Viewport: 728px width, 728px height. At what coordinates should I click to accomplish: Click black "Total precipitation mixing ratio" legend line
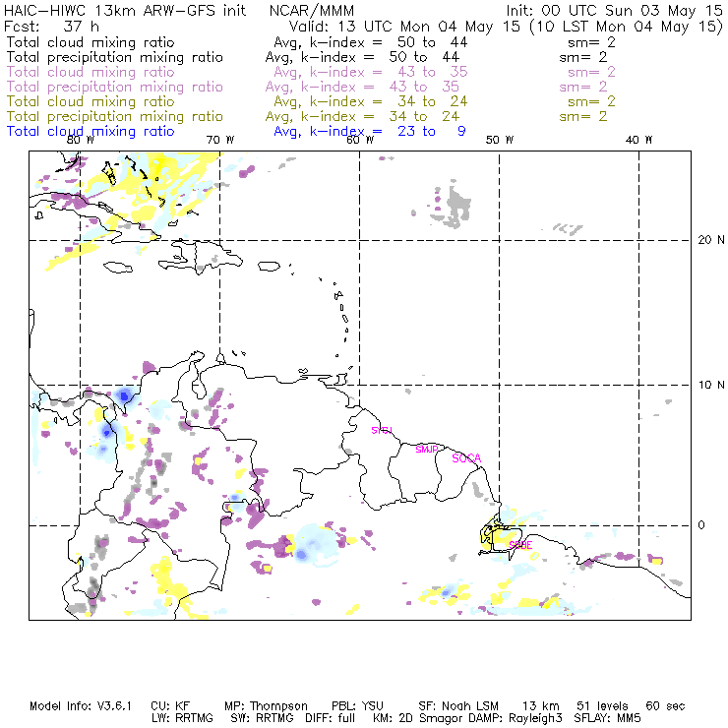(x=115, y=57)
